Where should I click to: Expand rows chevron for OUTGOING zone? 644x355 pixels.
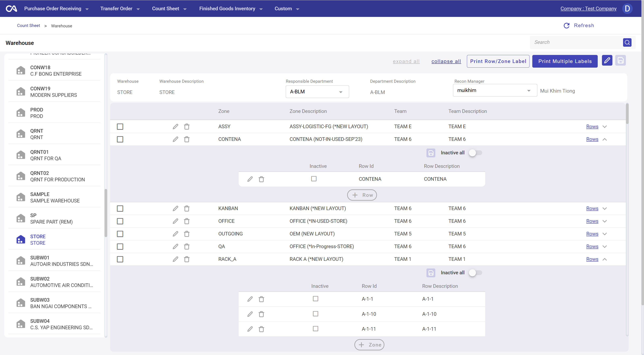(605, 234)
